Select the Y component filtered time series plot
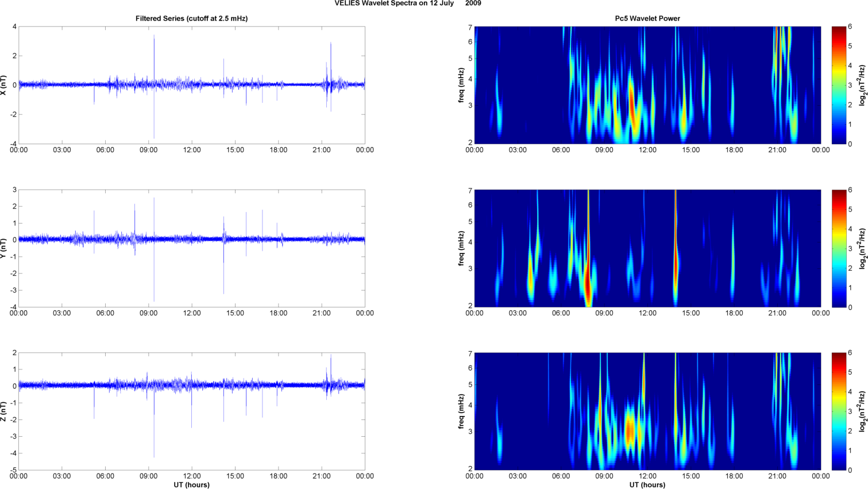Image resolution: width=868 pixels, height=489 pixels. [x=192, y=248]
